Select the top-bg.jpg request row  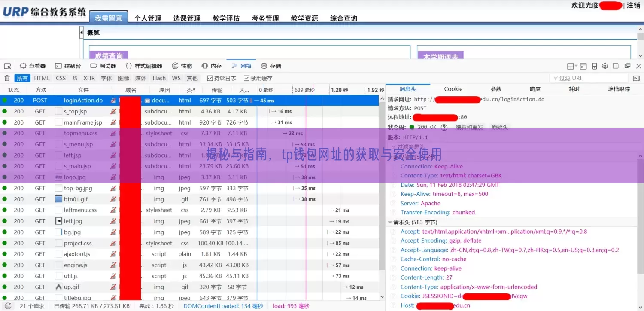pyautogui.click(x=189, y=188)
